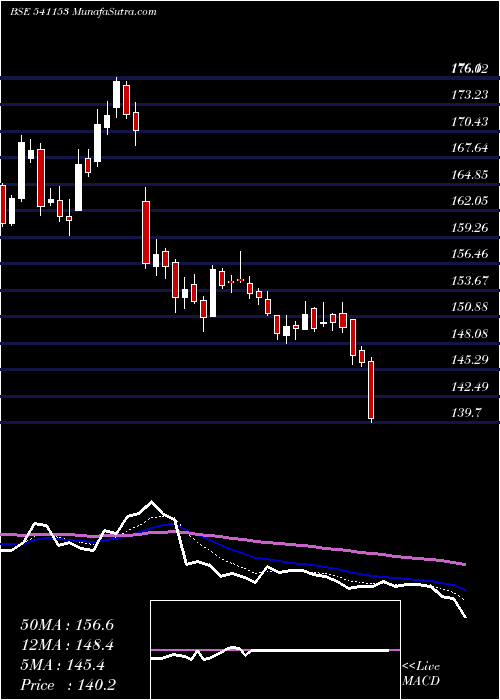Viewport: 500px width, 700px height.
Task: Select the 145.29 price axis label
Action: pos(470,360)
